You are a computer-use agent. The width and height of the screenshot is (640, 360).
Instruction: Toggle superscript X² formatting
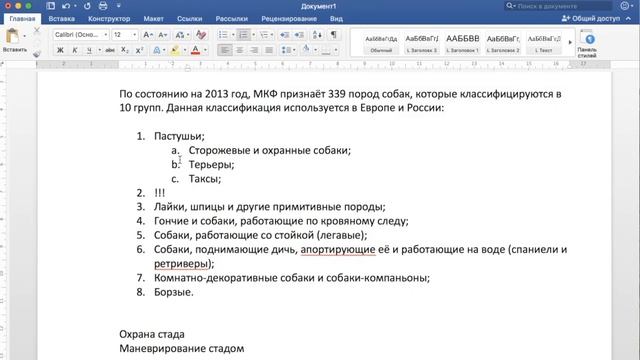coord(140,50)
